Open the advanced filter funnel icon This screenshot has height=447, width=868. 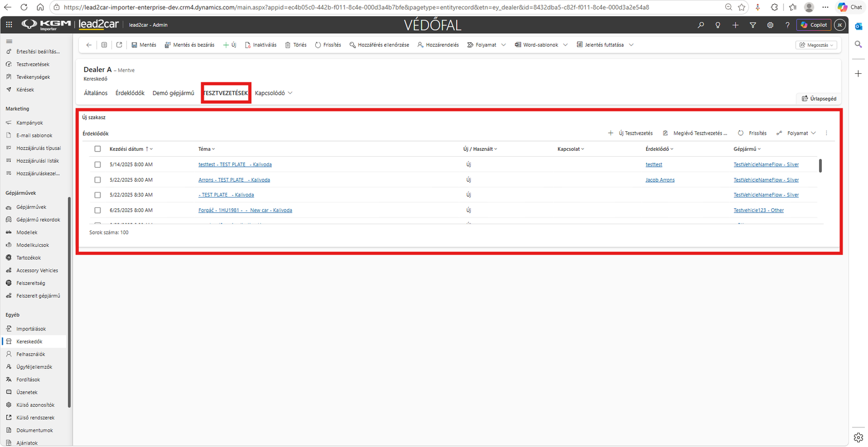tap(752, 25)
